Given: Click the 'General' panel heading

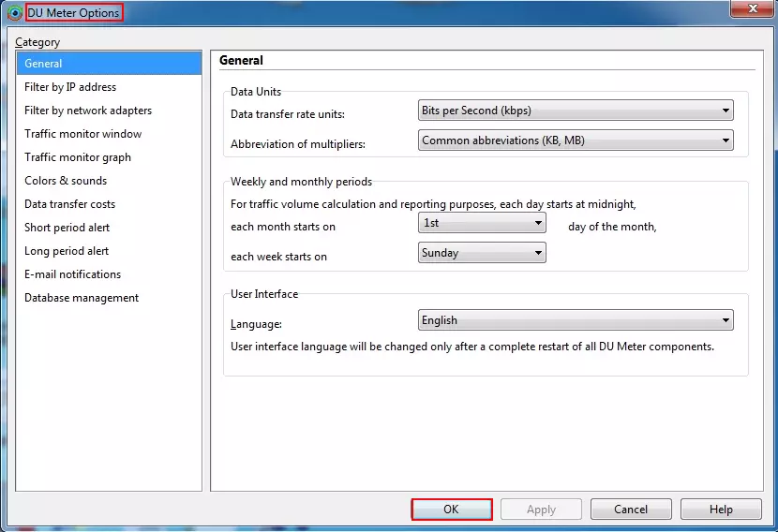Looking at the screenshot, I should (x=241, y=61).
